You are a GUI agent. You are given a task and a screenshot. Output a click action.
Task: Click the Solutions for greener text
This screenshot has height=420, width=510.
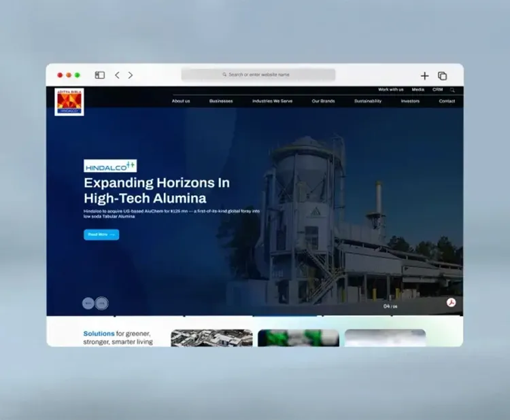pos(118,338)
